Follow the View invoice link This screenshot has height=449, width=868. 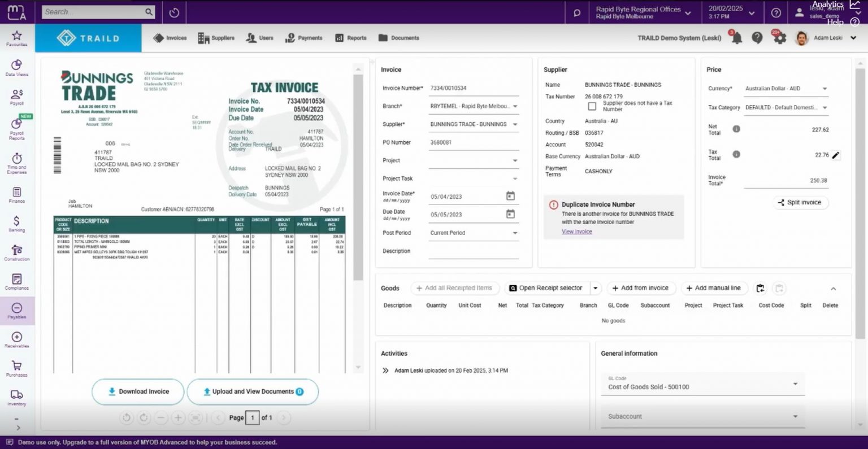[x=577, y=232]
